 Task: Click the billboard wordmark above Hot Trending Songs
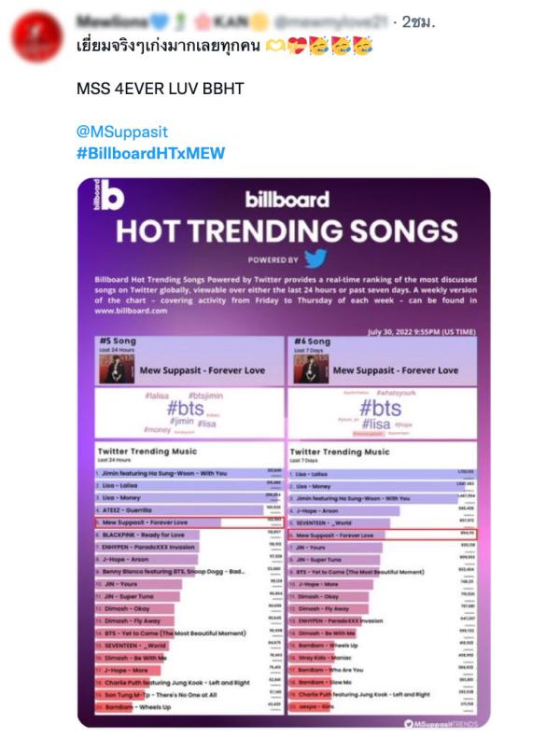pyautogui.click(x=287, y=200)
